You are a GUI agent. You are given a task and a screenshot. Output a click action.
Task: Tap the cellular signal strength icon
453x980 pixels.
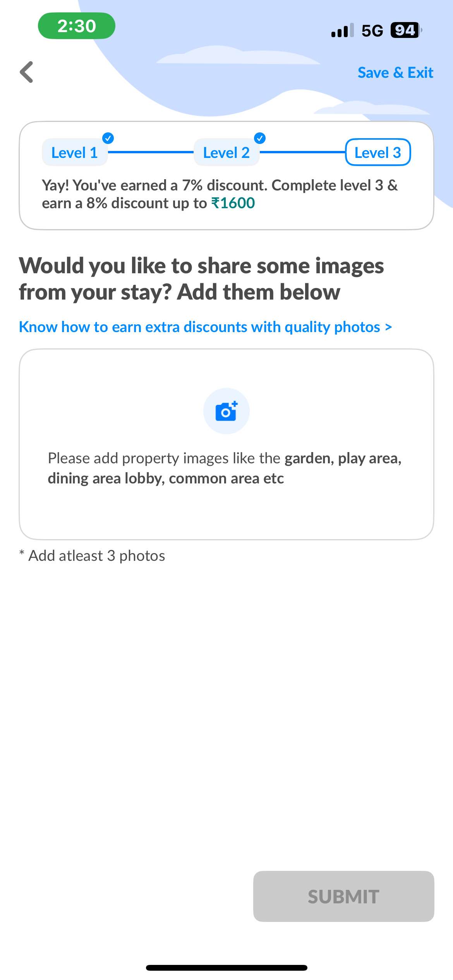342,30
